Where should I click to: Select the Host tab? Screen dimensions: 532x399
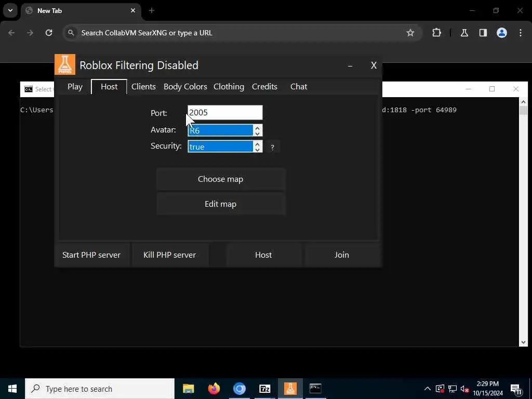click(109, 87)
